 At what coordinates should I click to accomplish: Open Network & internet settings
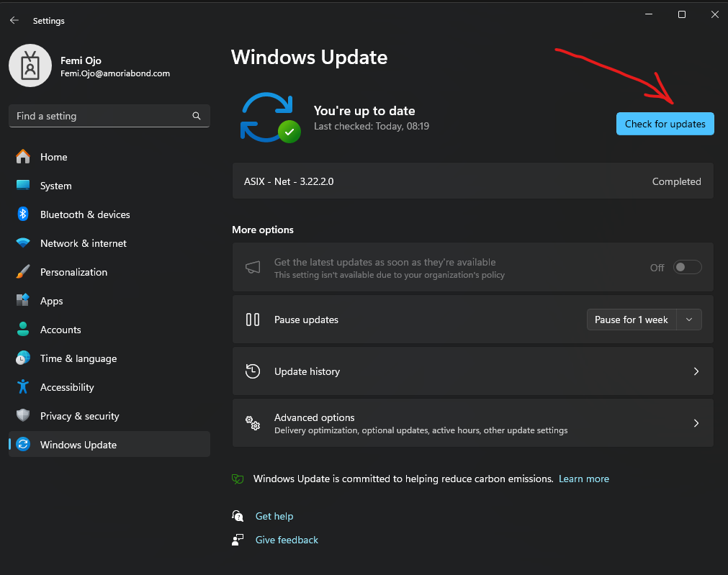(x=109, y=243)
